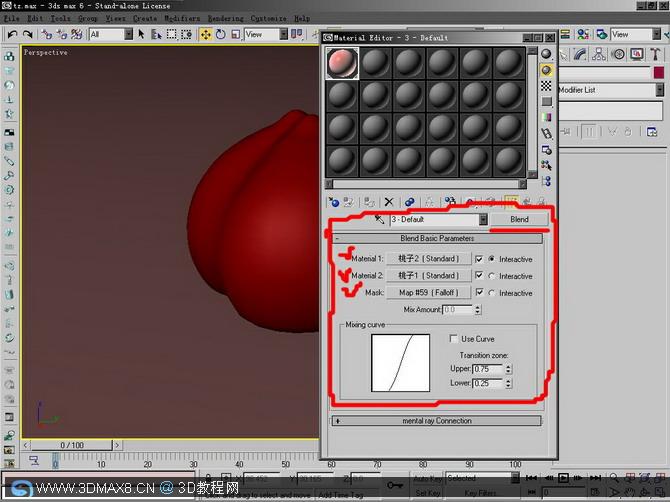Open Material 2 桃子1 (Standard) button
The image size is (670, 502).
pos(429,276)
